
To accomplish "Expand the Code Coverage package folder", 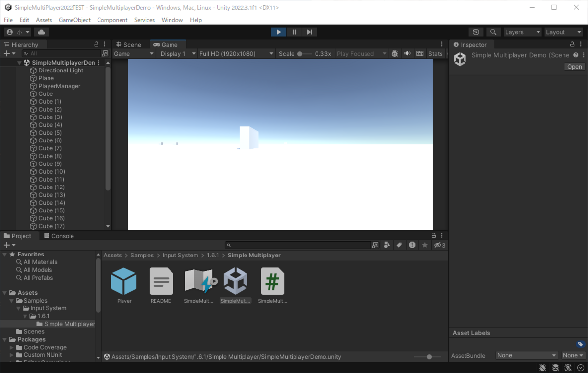I will (12, 348).
